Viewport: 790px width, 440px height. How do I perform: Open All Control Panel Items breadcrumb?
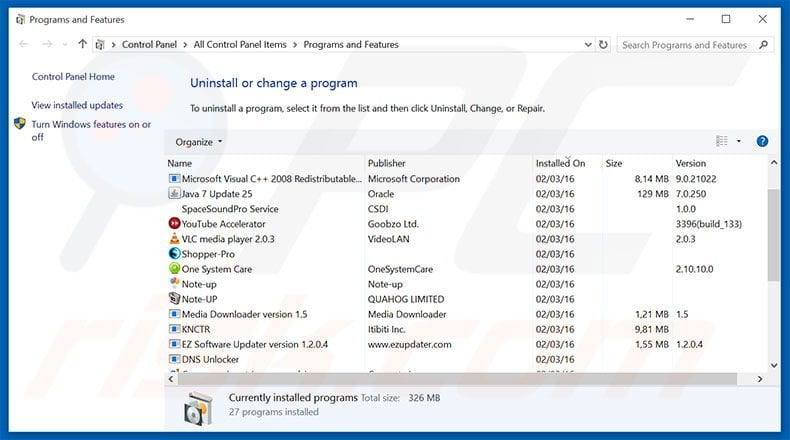(x=240, y=44)
